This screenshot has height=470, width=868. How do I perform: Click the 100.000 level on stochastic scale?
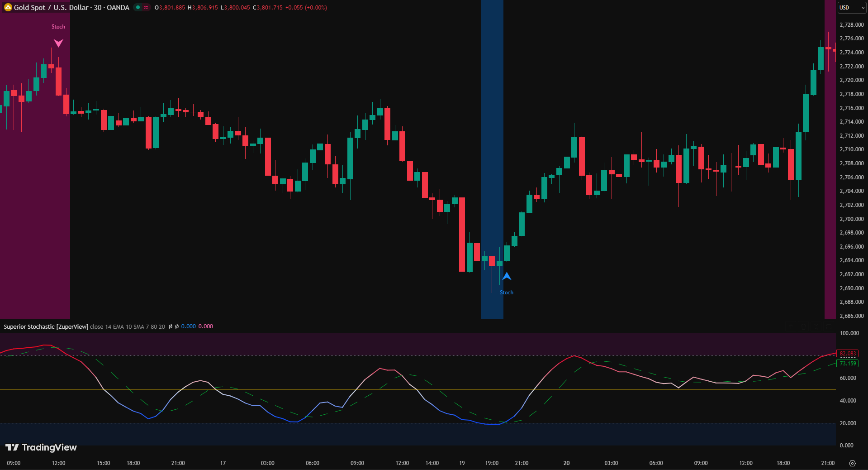tap(849, 333)
